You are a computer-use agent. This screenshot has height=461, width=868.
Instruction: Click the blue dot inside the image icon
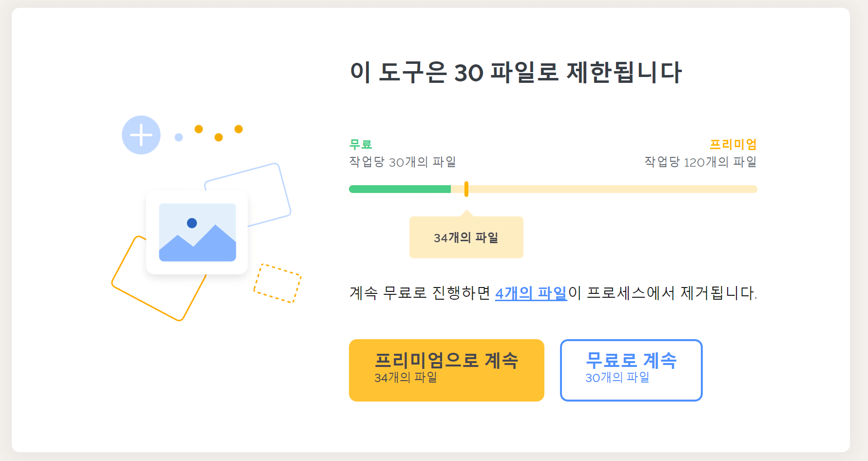(x=192, y=222)
